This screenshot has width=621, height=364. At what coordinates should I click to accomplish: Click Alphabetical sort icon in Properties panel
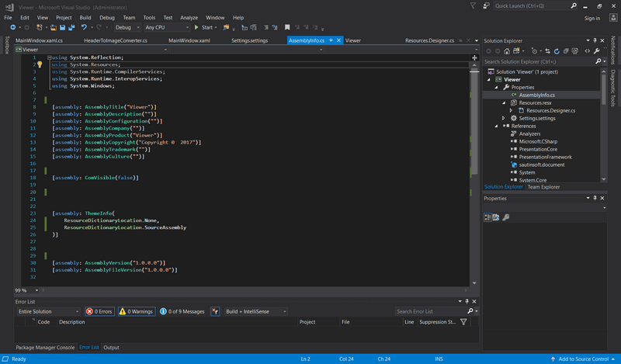[495, 217]
